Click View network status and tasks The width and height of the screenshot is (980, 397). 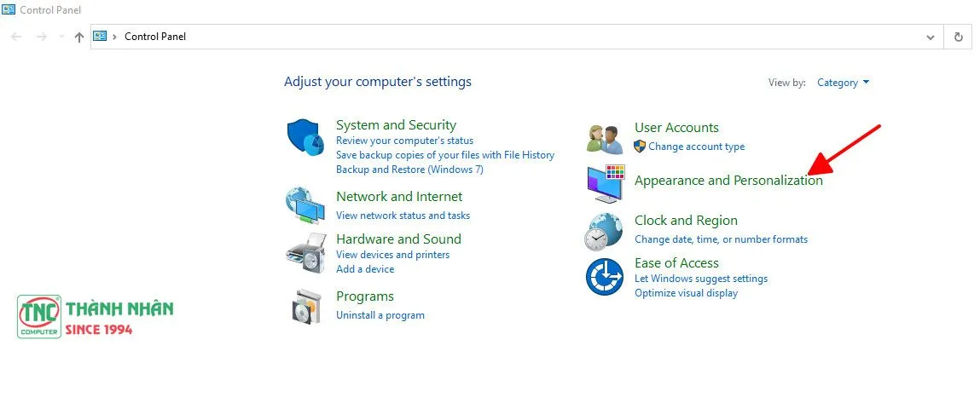pyautogui.click(x=403, y=216)
